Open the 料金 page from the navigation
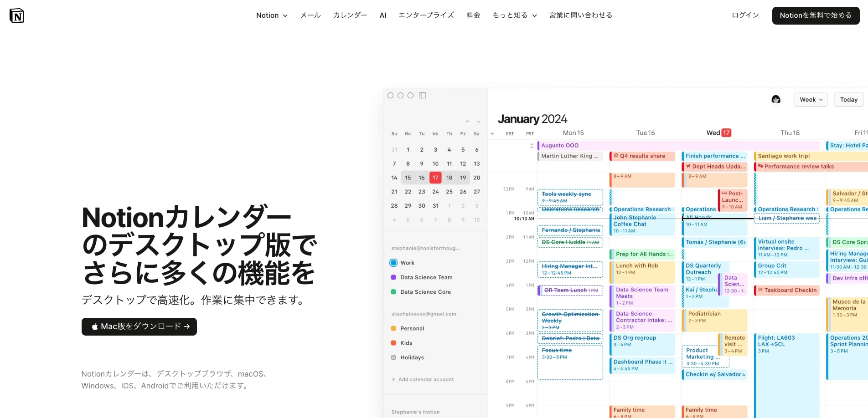The height and width of the screenshot is (418, 868). (473, 15)
